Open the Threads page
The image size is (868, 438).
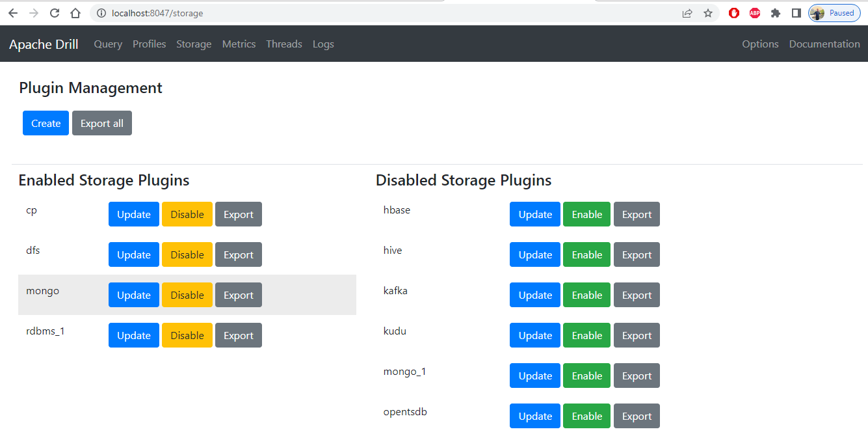point(284,44)
